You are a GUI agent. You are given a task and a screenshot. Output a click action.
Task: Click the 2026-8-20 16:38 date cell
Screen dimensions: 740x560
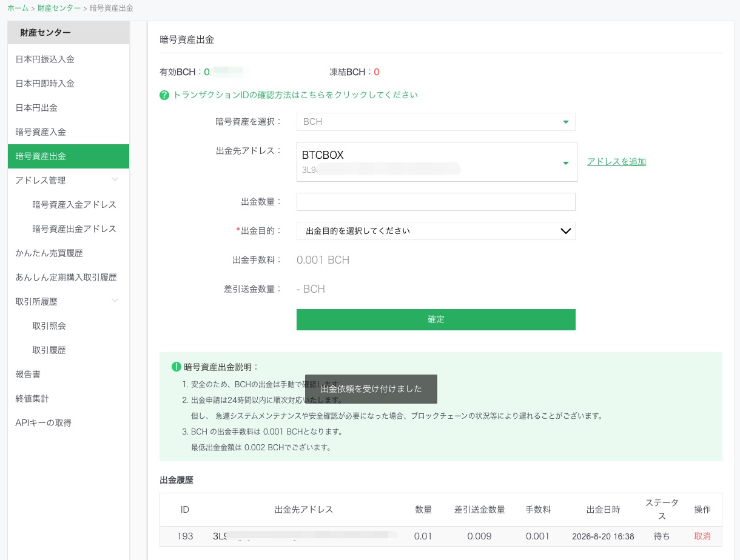(x=603, y=536)
